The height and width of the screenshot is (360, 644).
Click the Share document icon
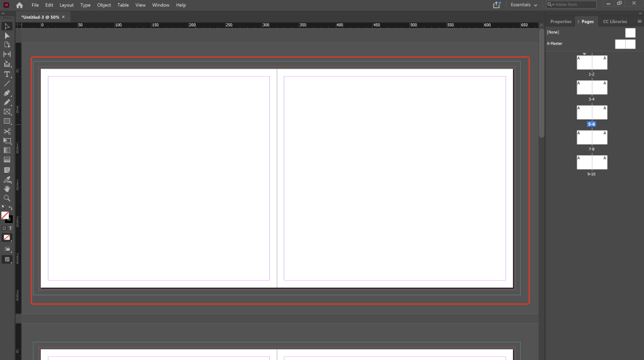click(x=497, y=5)
